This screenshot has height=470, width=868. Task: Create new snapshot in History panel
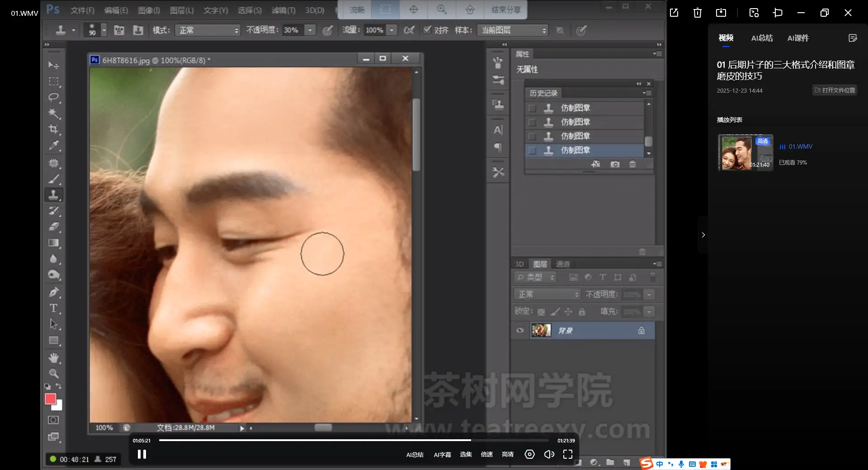pos(615,164)
